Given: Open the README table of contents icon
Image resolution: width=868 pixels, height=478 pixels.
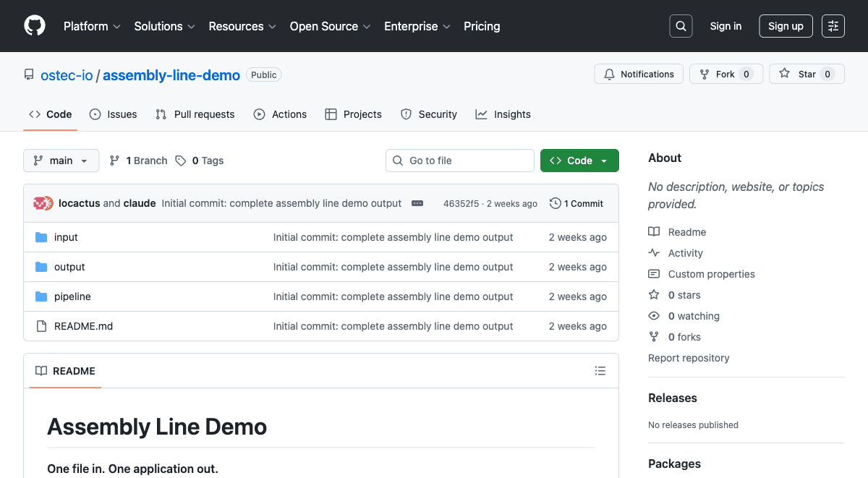Looking at the screenshot, I should tap(600, 370).
